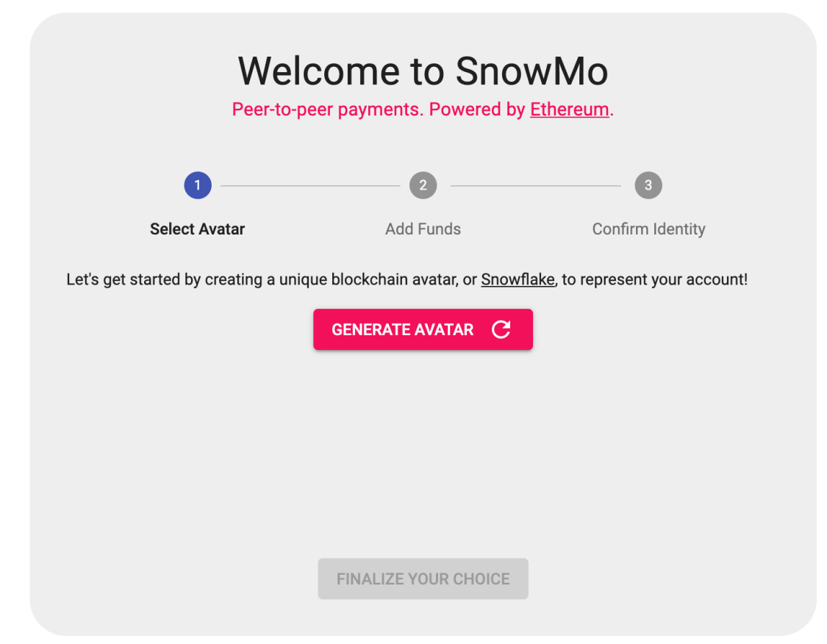This screenshot has width=827, height=644.
Task: Click the Finalize Your Choice button
Action: coord(423,579)
